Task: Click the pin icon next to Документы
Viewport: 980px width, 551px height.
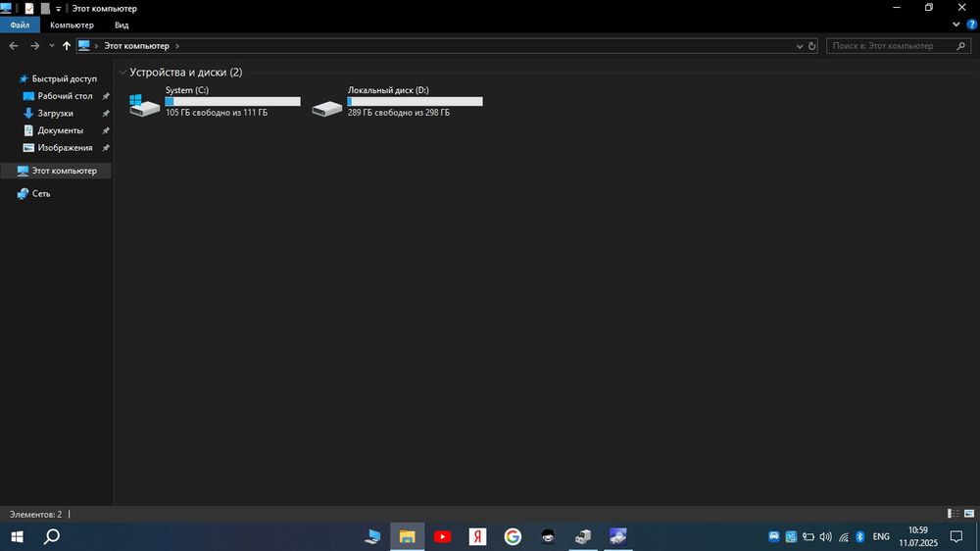Action: [106, 130]
